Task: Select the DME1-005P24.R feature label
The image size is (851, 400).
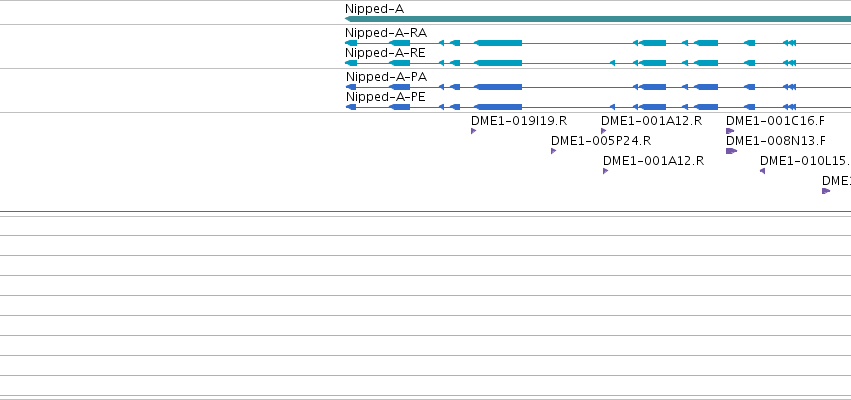Action: (x=601, y=141)
